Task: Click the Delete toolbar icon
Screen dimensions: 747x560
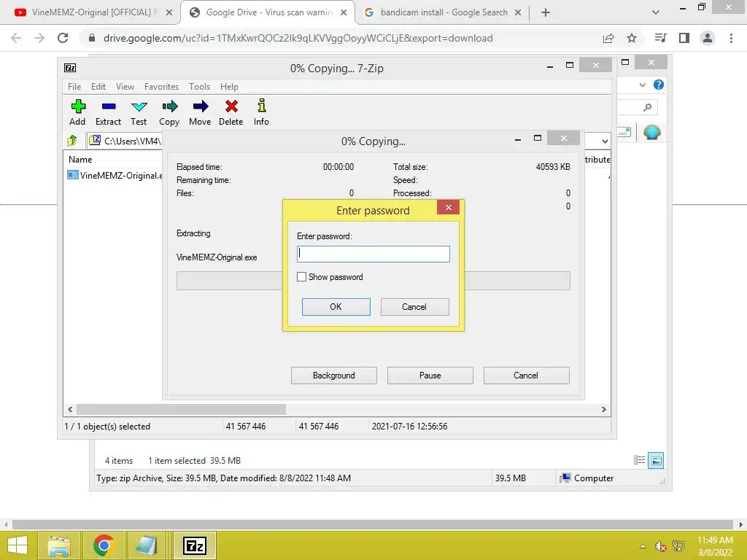Action: [231, 106]
